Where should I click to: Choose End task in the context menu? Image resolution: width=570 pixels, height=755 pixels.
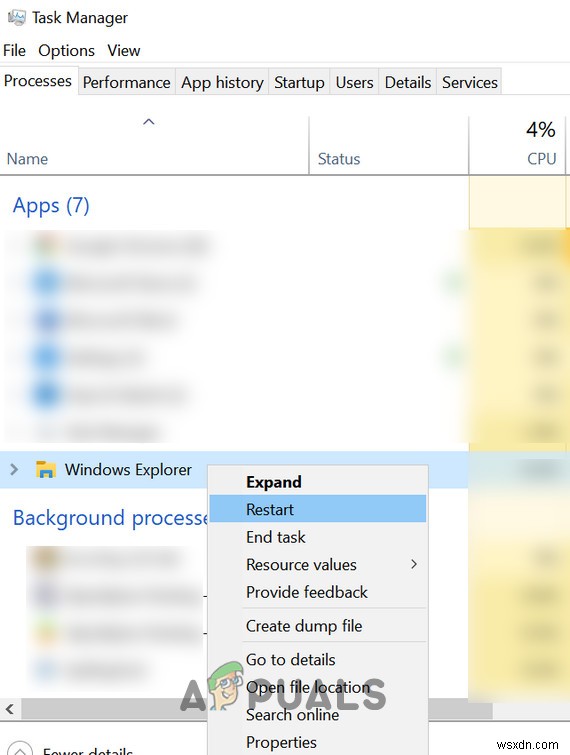tap(318, 537)
